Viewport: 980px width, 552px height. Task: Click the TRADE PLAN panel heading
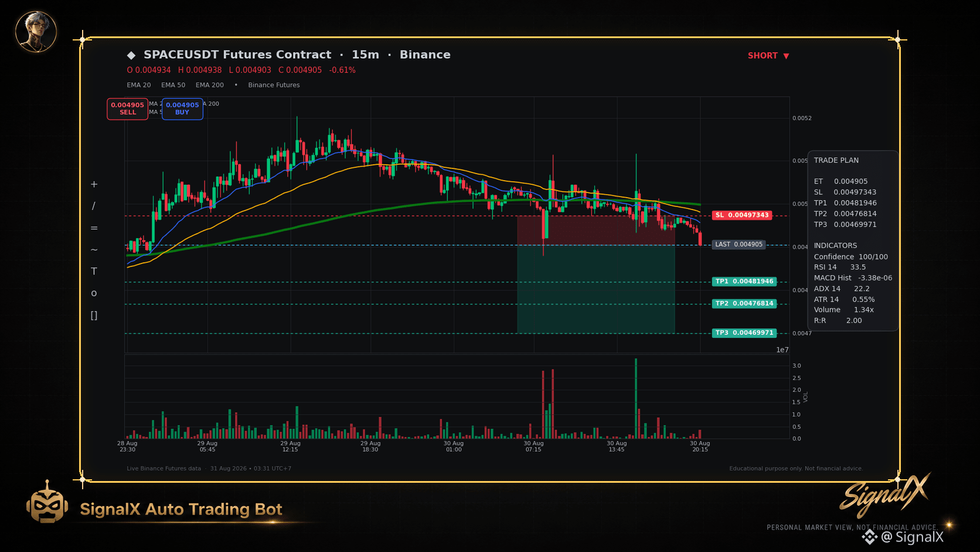pyautogui.click(x=836, y=160)
